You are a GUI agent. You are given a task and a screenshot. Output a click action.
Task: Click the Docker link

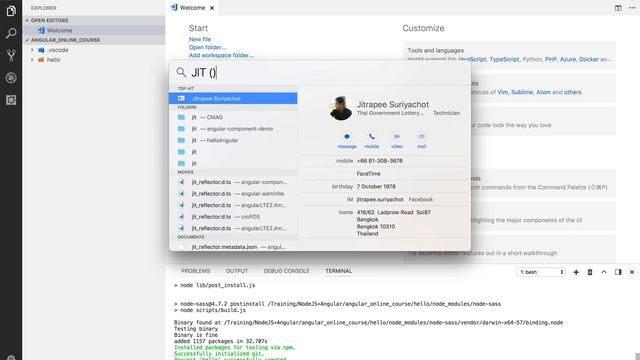point(589,59)
